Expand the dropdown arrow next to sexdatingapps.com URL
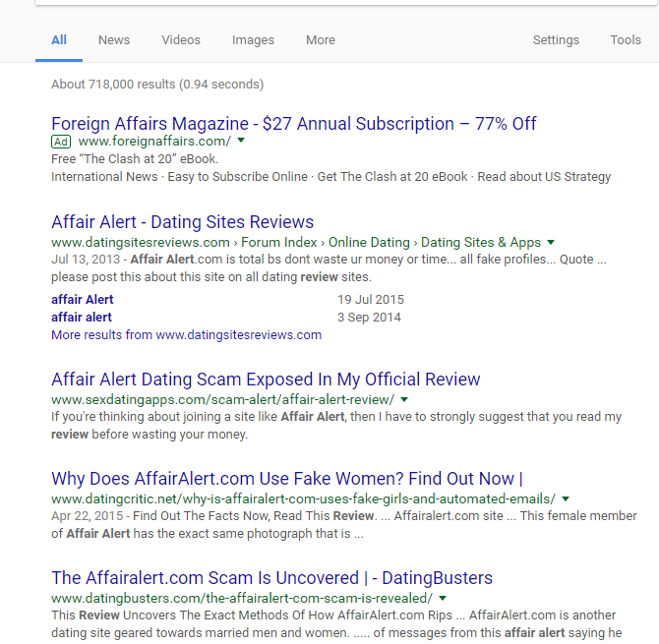659x644 pixels. point(404,399)
